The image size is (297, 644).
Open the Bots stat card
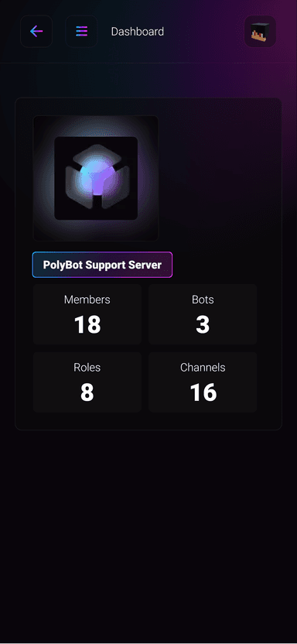(203, 314)
